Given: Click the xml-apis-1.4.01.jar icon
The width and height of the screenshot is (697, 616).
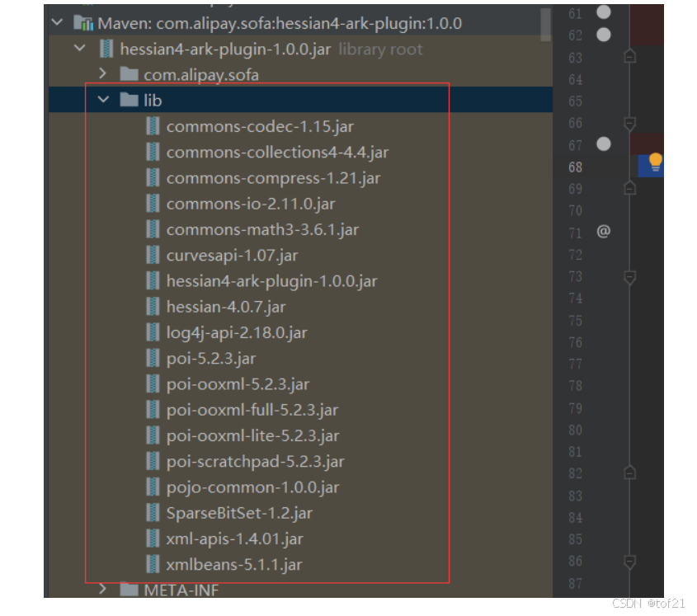Looking at the screenshot, I should pyautogui.click(x=153, y=538).
